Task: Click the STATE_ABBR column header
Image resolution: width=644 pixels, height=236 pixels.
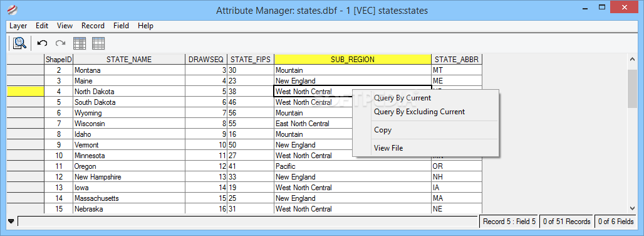Action: tap(457, 59)
